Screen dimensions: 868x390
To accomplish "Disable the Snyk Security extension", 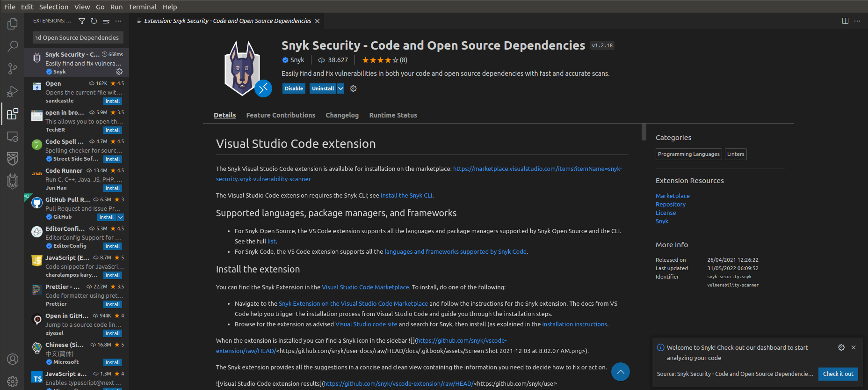I will point(294,88).
